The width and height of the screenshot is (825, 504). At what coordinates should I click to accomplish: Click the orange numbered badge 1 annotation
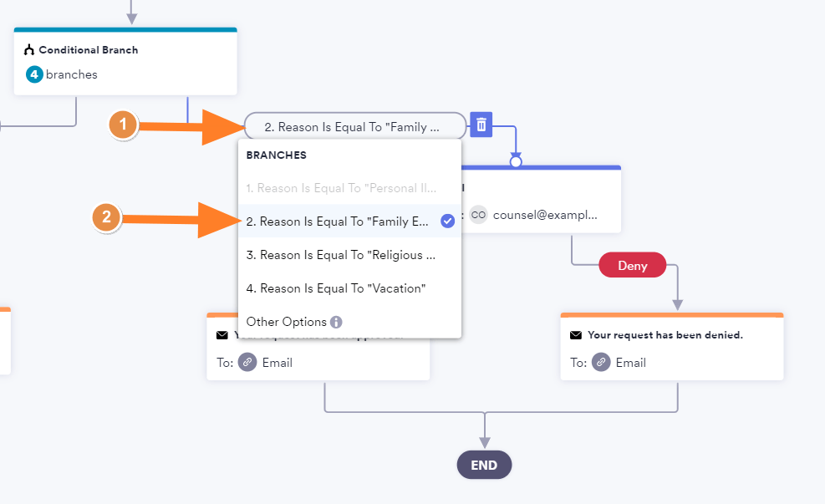[x=123, y=125]
